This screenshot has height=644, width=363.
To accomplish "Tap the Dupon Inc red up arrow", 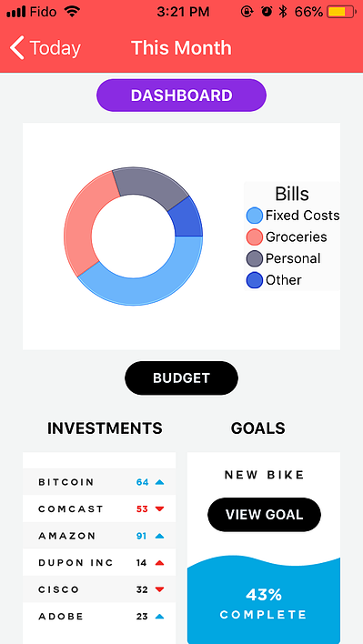I will coord(160,563).
